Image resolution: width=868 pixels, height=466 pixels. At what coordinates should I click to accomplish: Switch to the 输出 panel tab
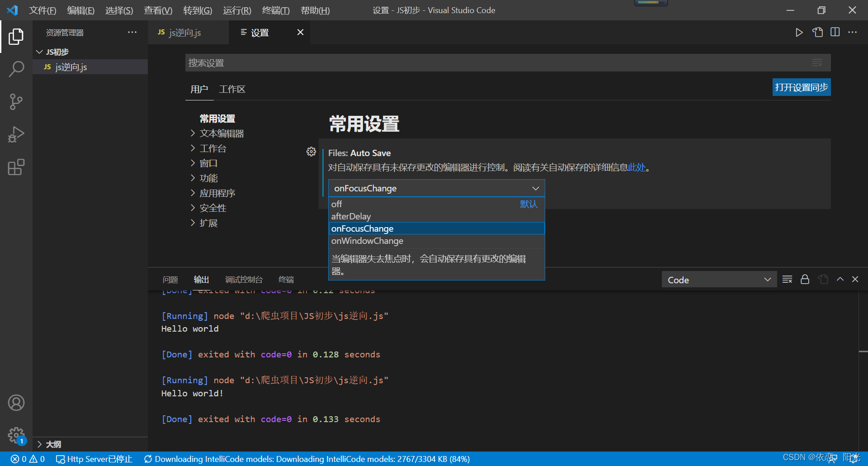201,280
